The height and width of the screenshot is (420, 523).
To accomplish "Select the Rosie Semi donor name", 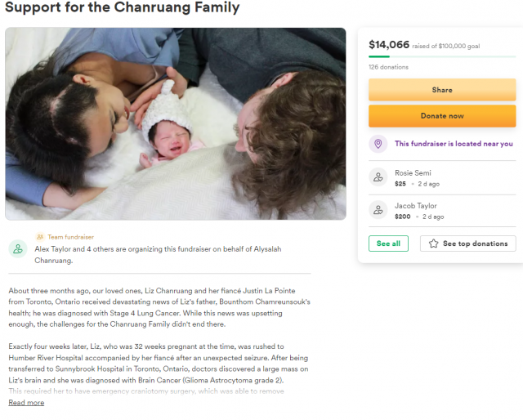I will (x=413, y=172).
